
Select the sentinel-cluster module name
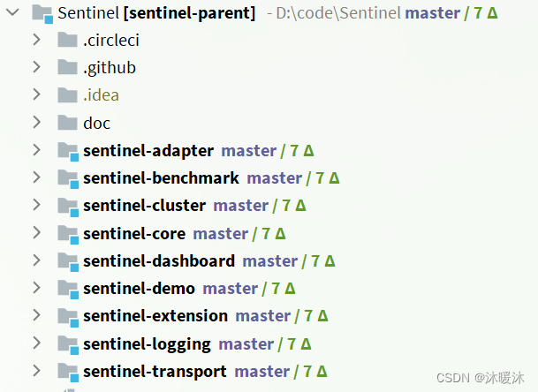point(144,206)
